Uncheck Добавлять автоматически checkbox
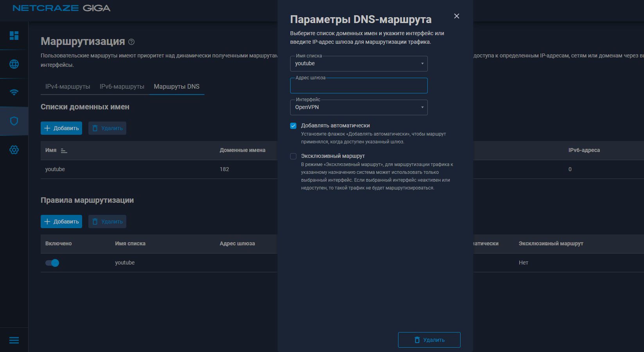The image size is (644, 352). click(293, 126)
